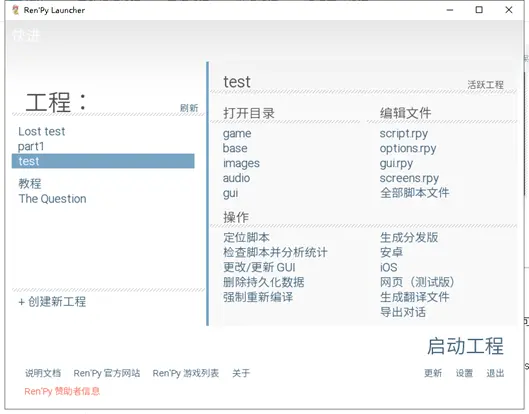
Task: Click 检查脚本并分析统计 lint action
Action: (x=275, y=252)
